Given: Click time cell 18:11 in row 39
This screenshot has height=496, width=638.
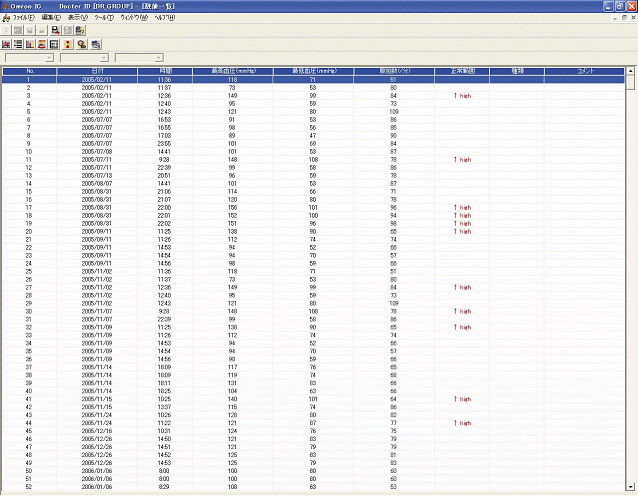Looking at the screenshot, I should (x=164, y=383).
